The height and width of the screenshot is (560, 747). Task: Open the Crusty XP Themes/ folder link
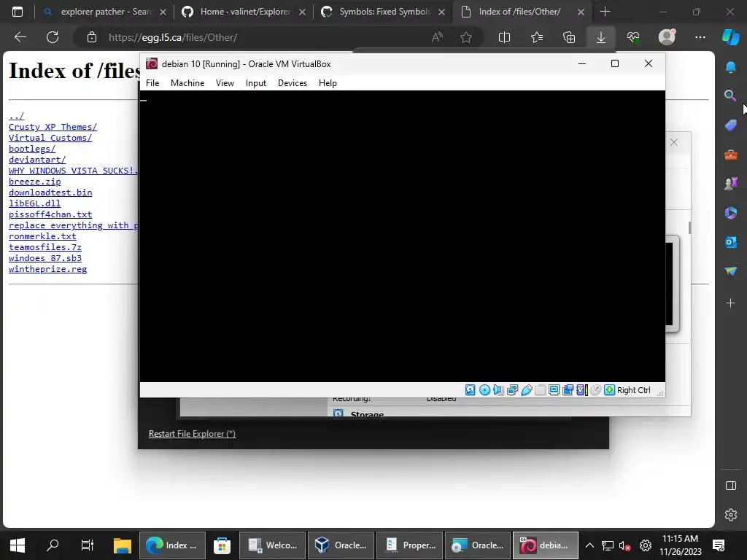pyautogui.click(x=53, y=127)
